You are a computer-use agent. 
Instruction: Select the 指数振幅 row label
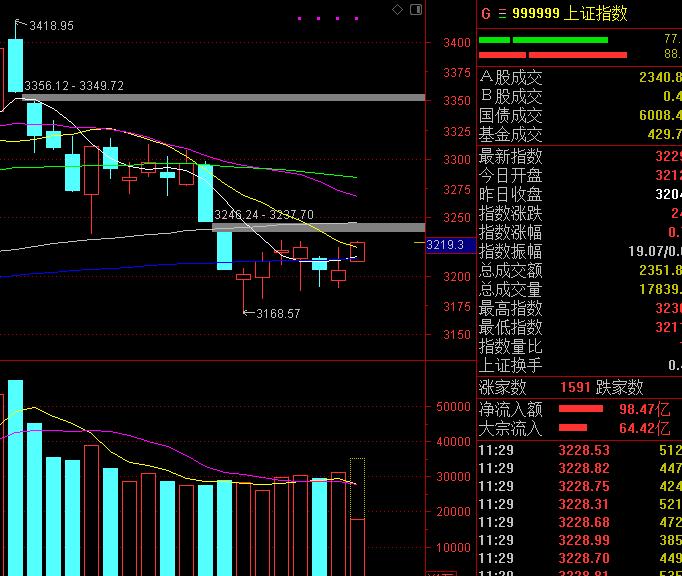tap(511, 251)
